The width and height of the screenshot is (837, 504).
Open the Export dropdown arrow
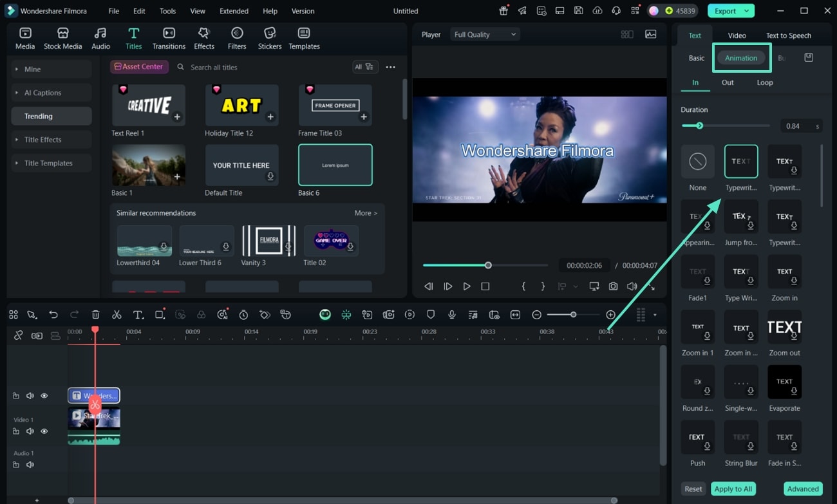pos(747,11)
